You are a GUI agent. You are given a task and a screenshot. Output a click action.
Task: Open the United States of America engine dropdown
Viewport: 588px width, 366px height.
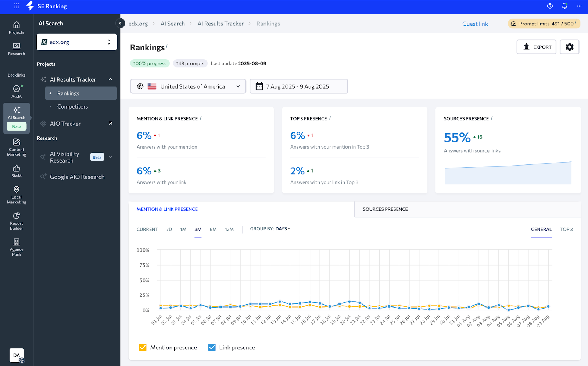188,86
